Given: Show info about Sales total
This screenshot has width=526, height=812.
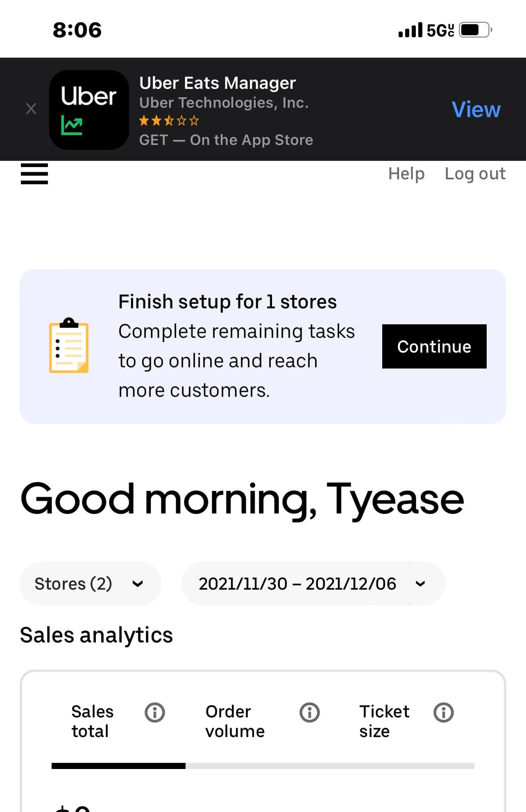Looking at the screenshot, I should tap(155, 712).
